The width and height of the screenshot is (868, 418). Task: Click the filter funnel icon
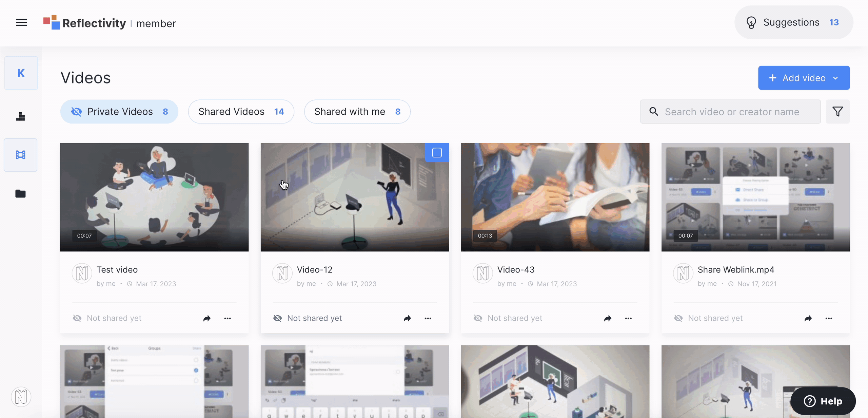point(837,112)
